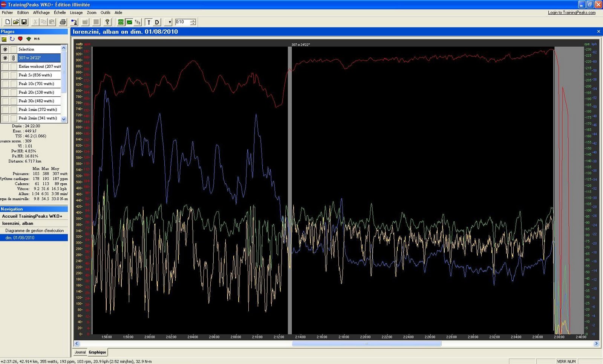This screenshot has width=603, height=364.
Task: Click the red heart icon in Plages
Action: (20, 39)
